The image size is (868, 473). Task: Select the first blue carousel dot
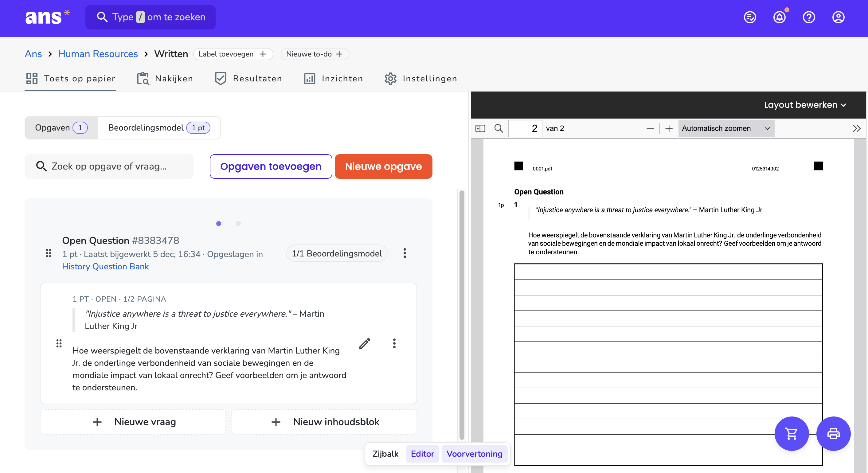[218, 223]
